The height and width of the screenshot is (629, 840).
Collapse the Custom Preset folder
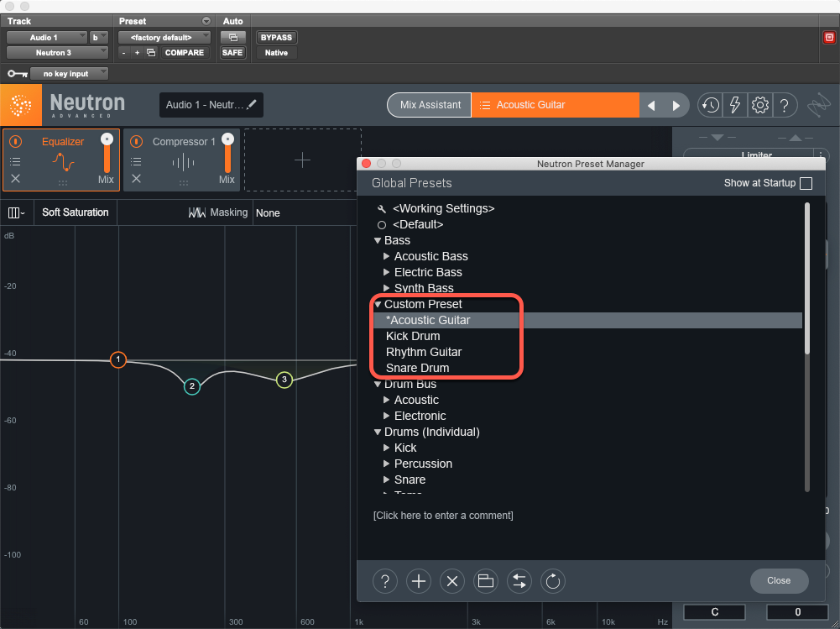[x=378, y=304]
